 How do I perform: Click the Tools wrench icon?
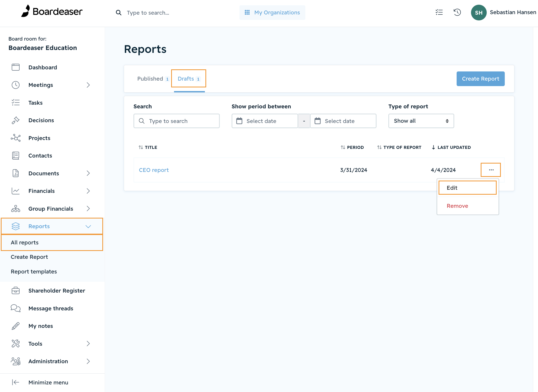click(x=16, y=344)
